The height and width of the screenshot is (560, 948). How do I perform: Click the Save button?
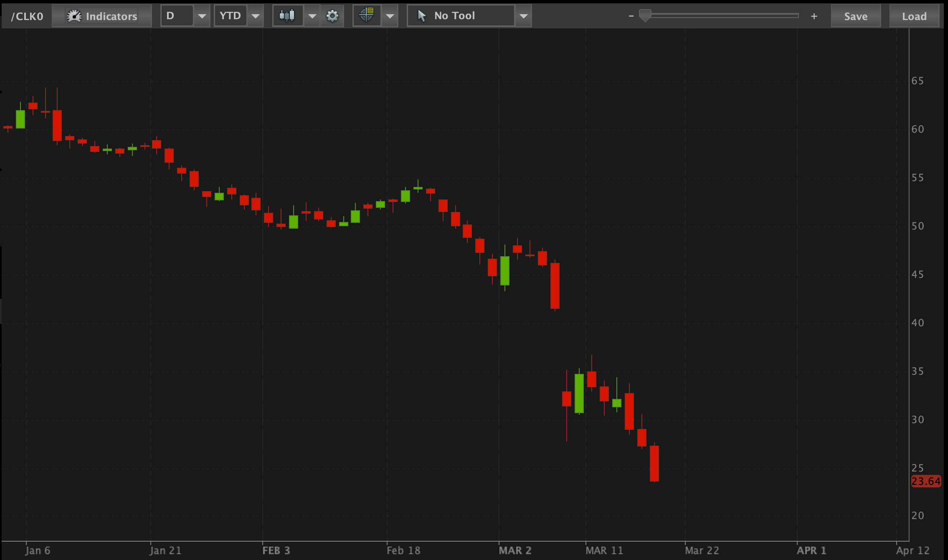coord(856,16)
